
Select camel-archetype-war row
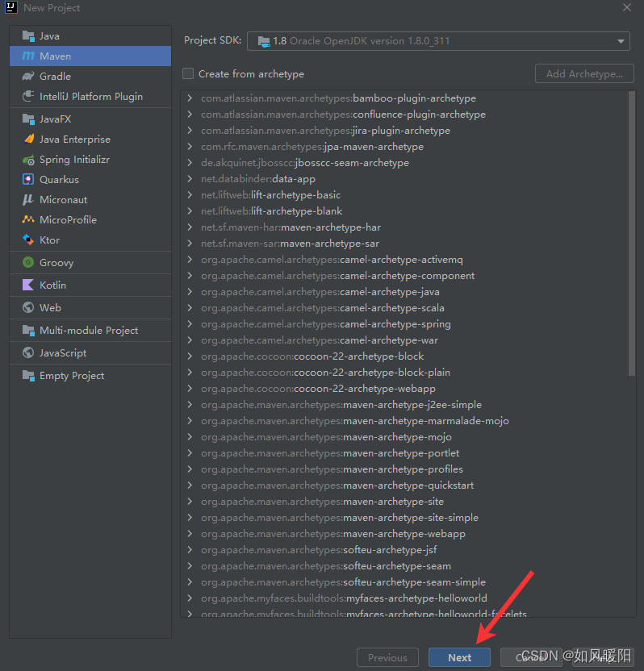404,340
